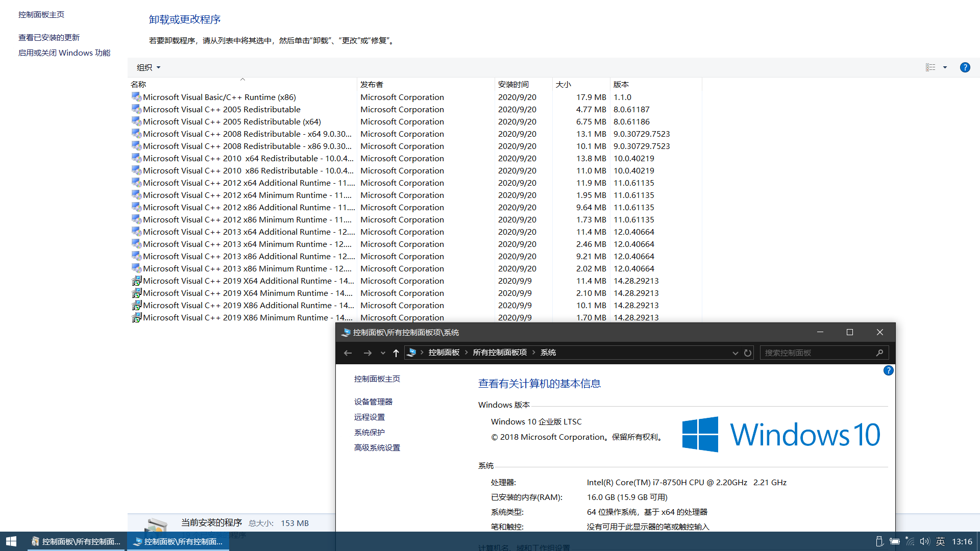Select the Visual Basic/C++ Runtime (x86) icon
The height and width of the screenshot is (551, 980).
(x=136, y=97)
